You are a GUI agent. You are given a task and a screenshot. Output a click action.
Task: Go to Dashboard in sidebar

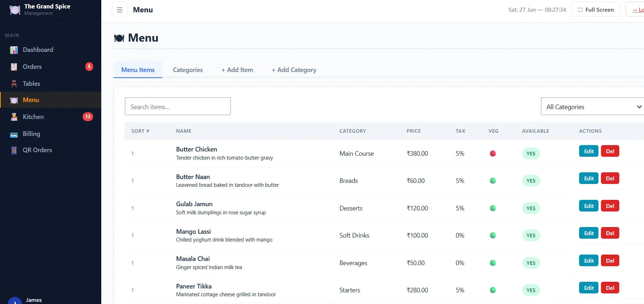(50, 50)
